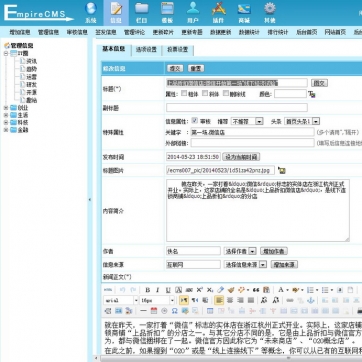Click the calendar date icon in editor toolbar

click(154, 311)
